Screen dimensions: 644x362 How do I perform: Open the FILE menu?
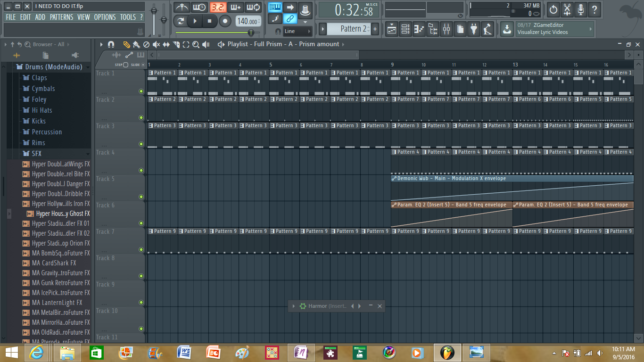pos(11,17)
